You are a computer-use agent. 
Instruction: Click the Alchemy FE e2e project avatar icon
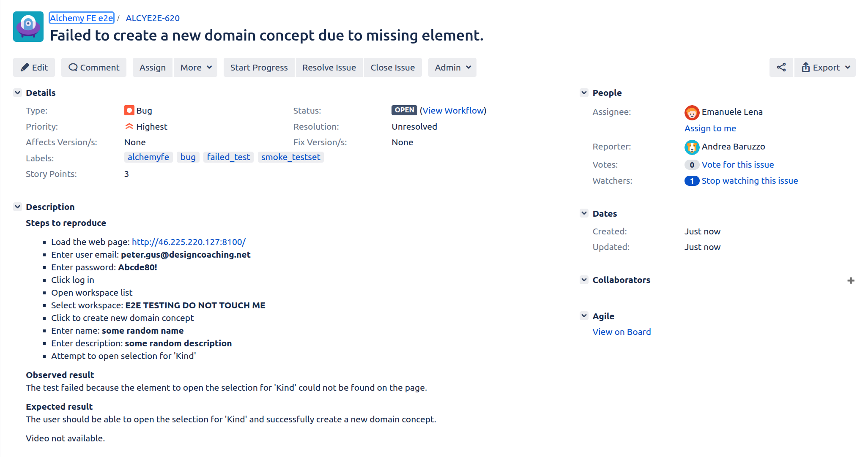pyautogui.click(x=28, y=27)
